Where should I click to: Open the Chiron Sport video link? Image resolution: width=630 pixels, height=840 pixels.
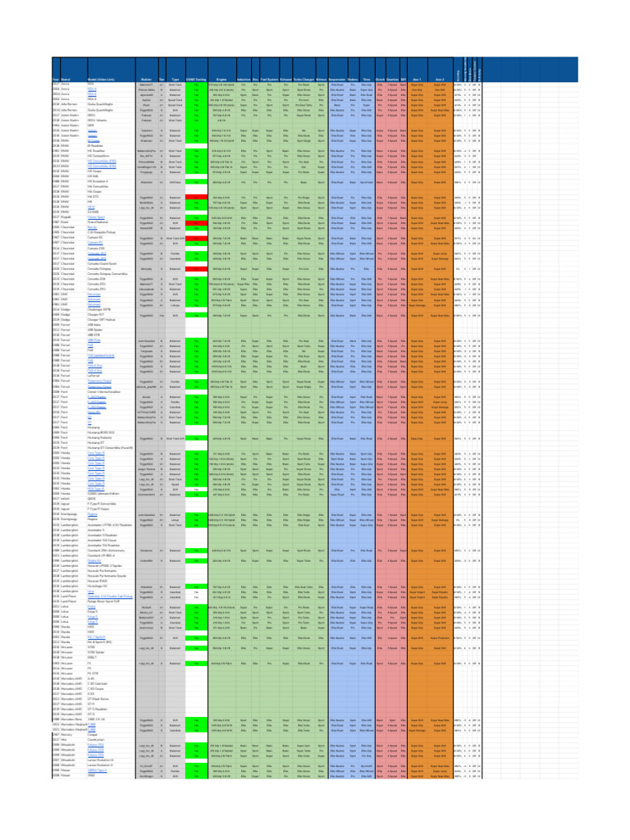[x=96, y=217]
